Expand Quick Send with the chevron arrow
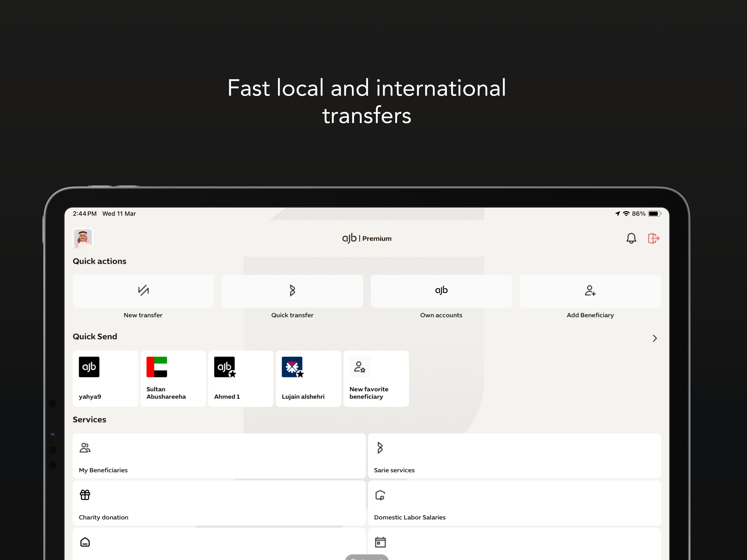 pyautogui.click(x=655, y=338)
